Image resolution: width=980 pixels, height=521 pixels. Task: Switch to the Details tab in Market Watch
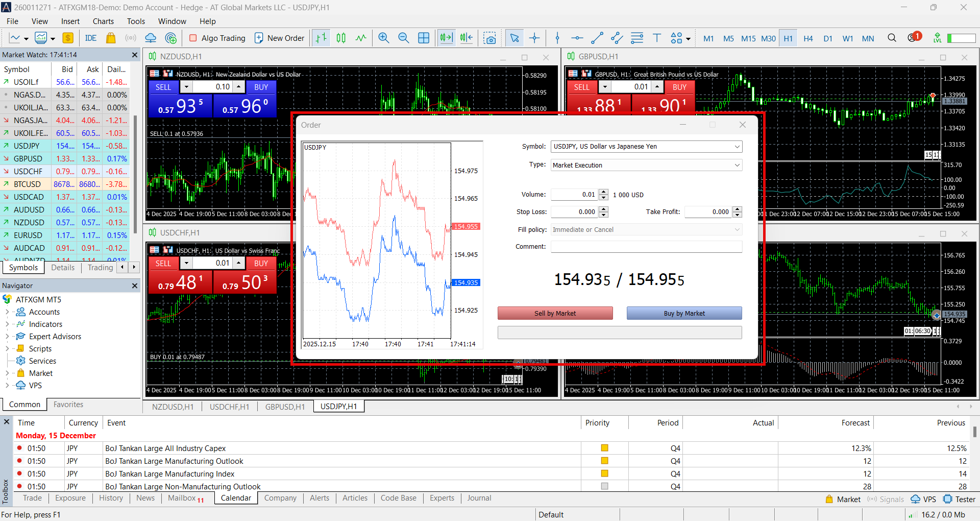click(x=63, y=267)
